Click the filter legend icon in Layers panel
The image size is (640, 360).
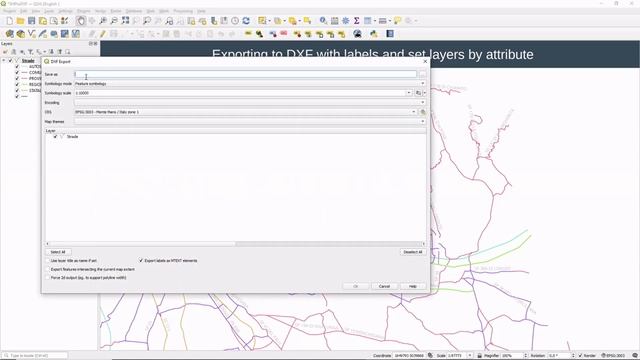click(30, 52)
